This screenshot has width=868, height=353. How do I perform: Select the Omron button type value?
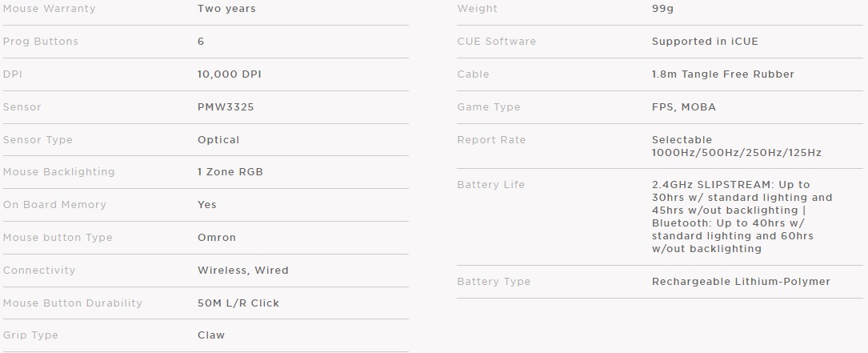coord(217,238)
